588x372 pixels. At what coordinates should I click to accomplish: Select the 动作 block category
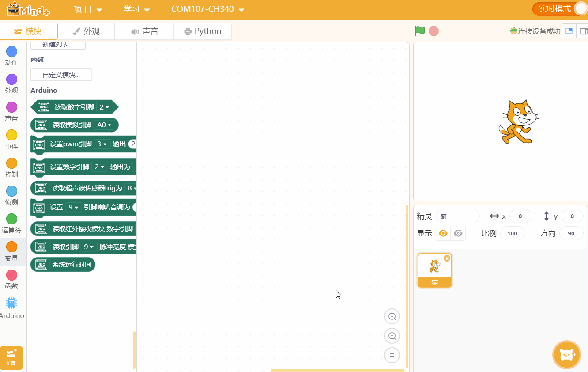coord(11,56)
